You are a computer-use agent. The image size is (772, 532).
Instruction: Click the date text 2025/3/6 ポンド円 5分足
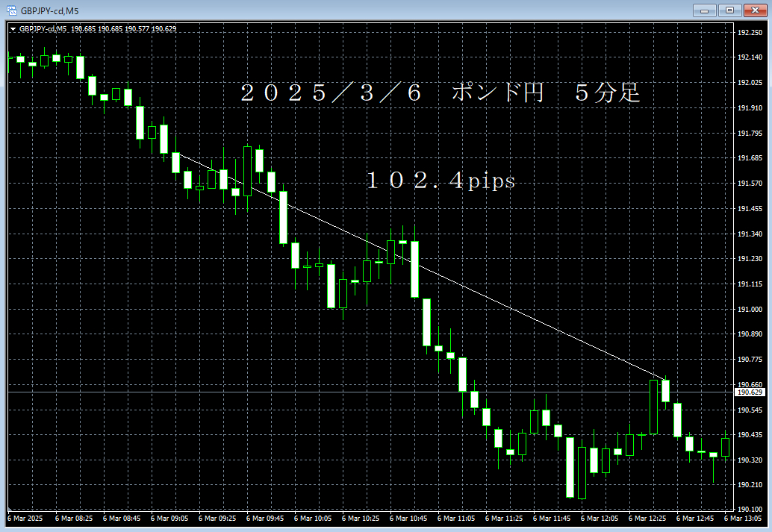(441, 93)
